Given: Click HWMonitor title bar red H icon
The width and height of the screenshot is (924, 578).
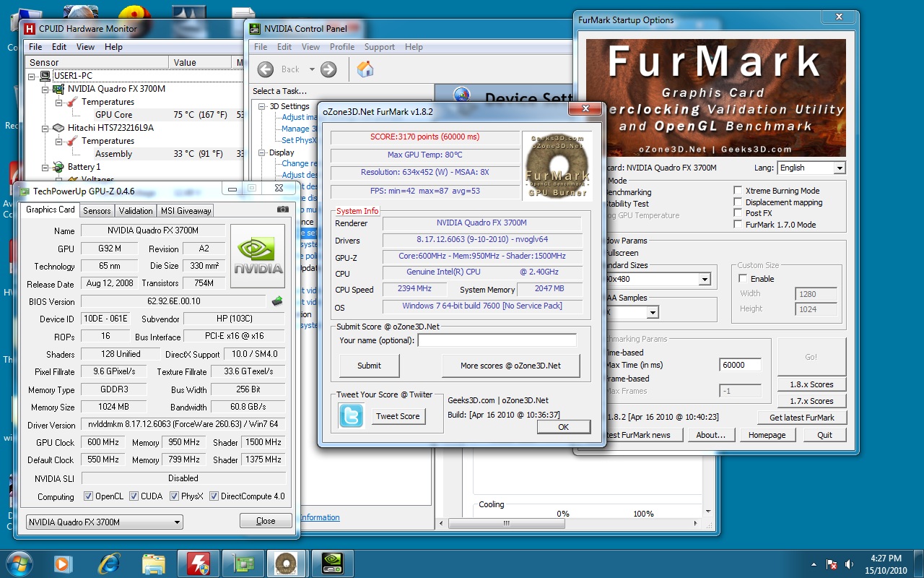Looking at the screenshot, I should [30, 29].
